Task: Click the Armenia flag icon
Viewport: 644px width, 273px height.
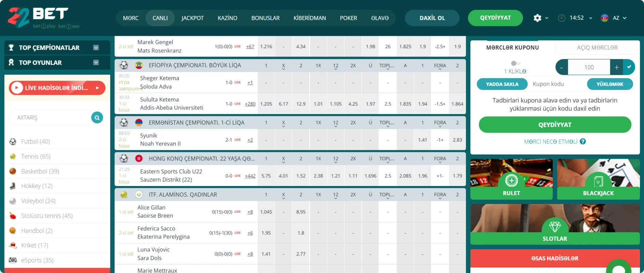Action: [x=139, y=123]
